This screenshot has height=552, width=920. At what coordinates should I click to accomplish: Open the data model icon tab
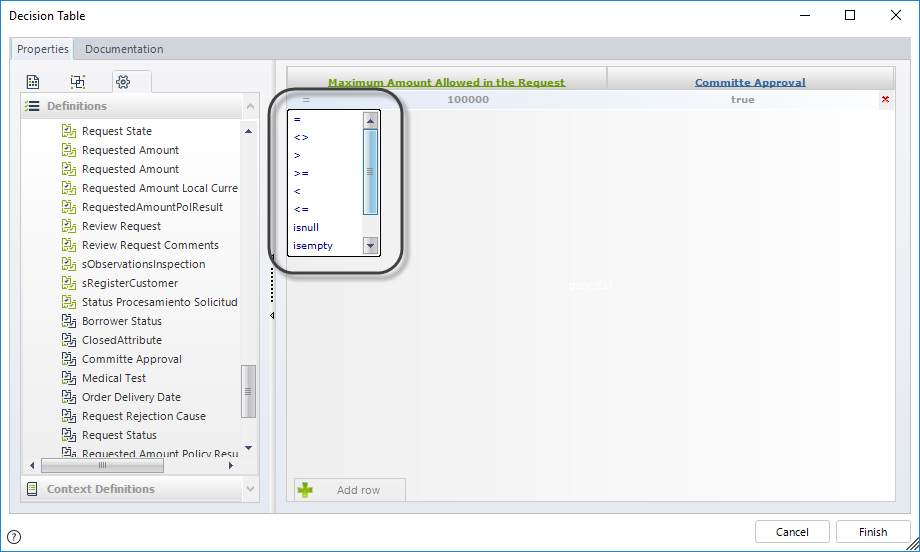33,82
